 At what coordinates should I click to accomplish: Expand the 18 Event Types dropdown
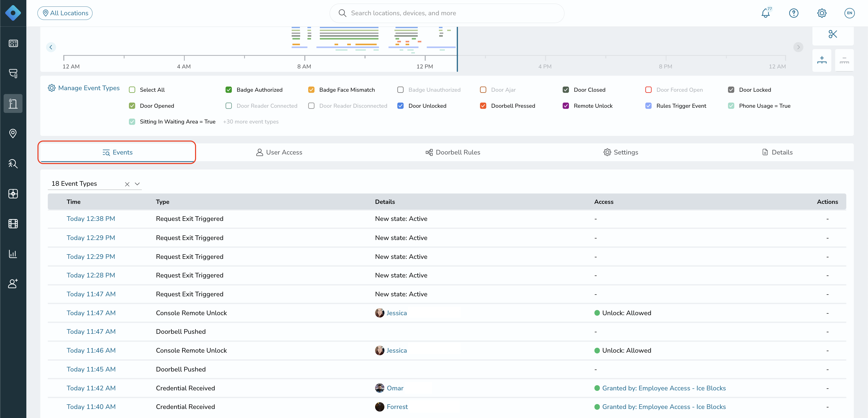(137, 184)
